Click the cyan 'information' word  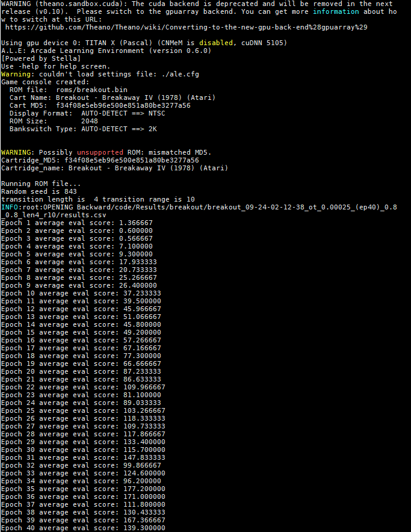pyautogui.click(x=336, y=11)
